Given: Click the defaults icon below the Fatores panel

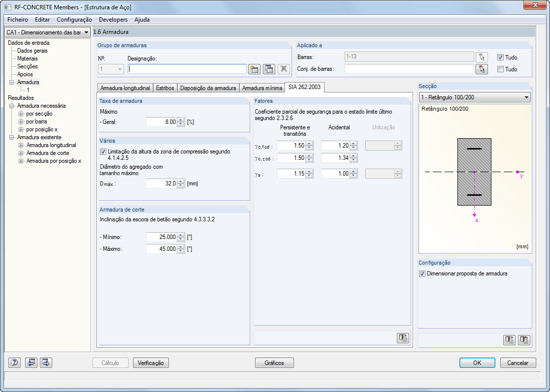Looking at the screenshot, I should (x=403, y=338).
